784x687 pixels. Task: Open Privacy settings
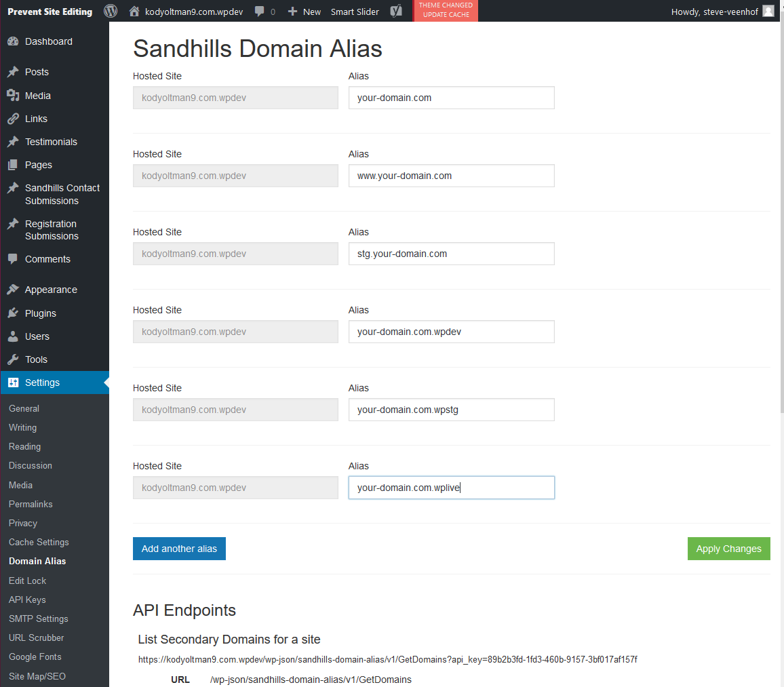[23, 523]
